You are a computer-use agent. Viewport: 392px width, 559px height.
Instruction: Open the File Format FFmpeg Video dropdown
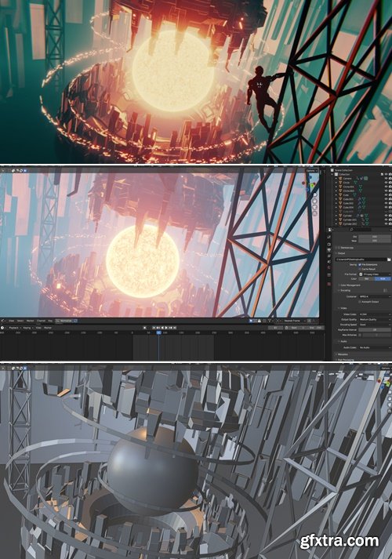tap(375, 274)
